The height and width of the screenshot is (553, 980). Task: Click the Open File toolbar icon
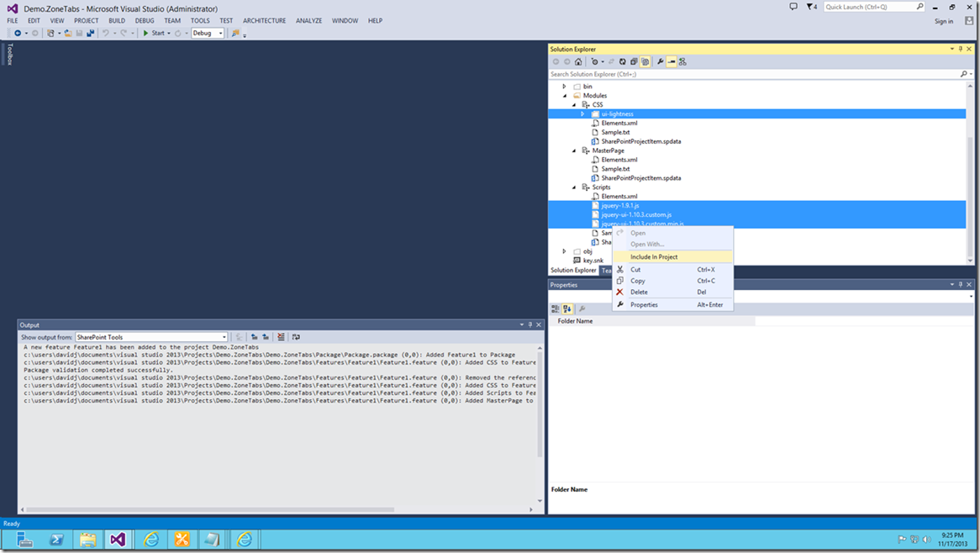pos(68,33)
